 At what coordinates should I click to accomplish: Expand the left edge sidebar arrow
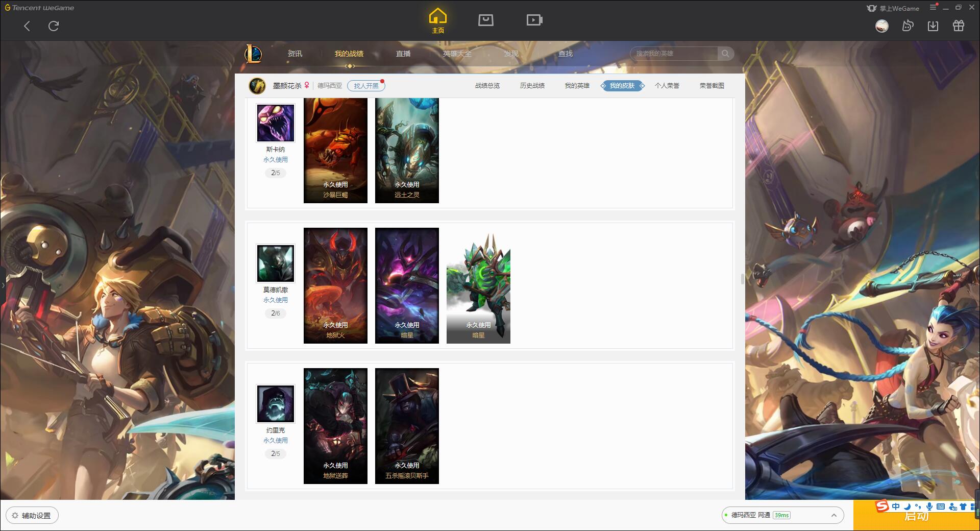point(3,285)
